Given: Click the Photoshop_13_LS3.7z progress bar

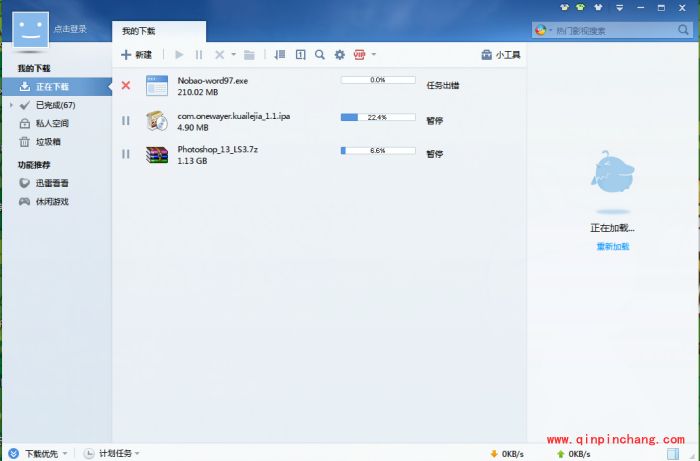Looking at the screenshot, I should coord(378,151).
